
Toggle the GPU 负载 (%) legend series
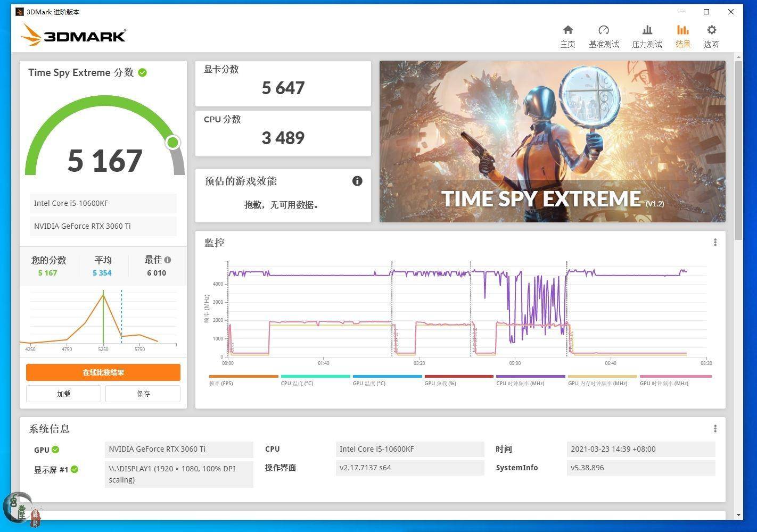pos(459,380)
